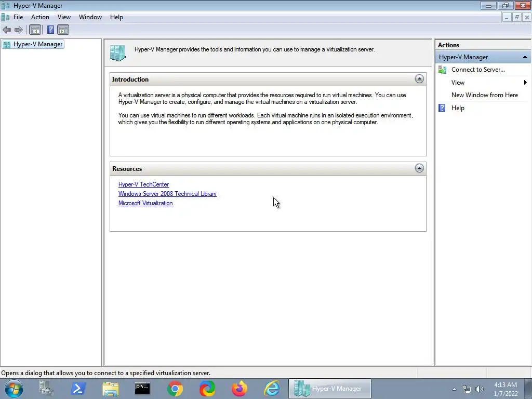
Task: Click the Help text in Actions pane
Action: tap(458, 108)
